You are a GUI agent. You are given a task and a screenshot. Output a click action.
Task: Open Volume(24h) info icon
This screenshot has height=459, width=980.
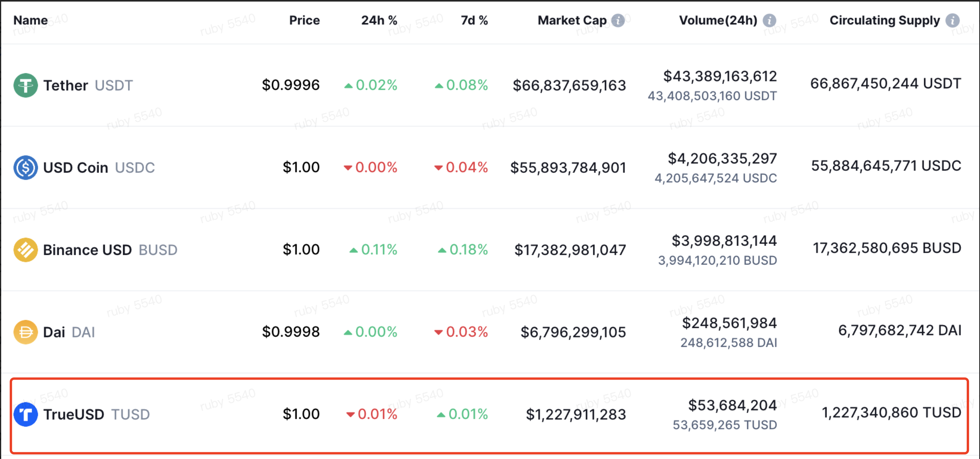click(x=769, y=20)
